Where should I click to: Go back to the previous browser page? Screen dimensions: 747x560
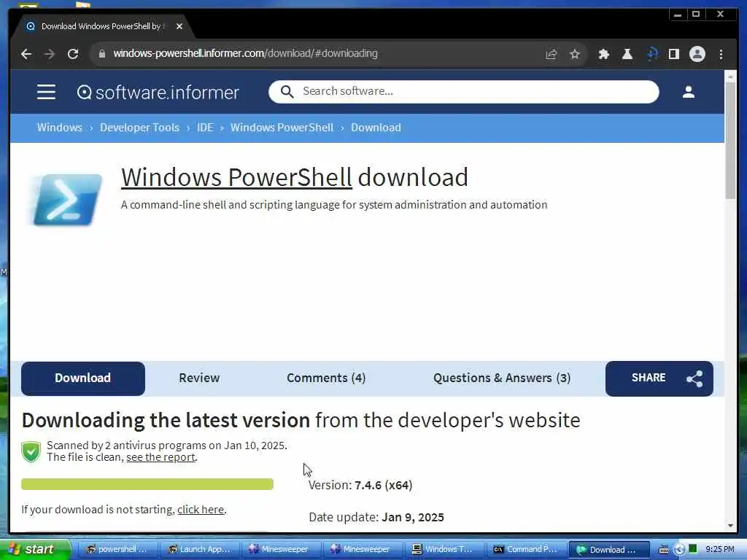point(26,54)
